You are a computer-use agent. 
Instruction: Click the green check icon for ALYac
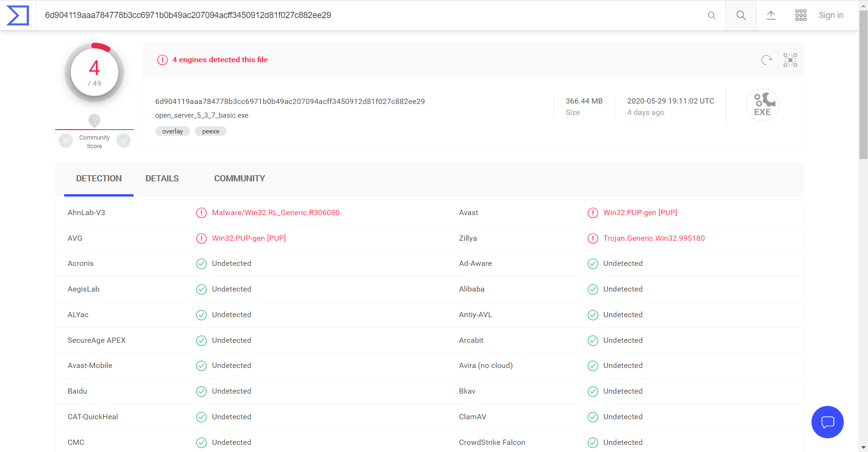(201, 315)
